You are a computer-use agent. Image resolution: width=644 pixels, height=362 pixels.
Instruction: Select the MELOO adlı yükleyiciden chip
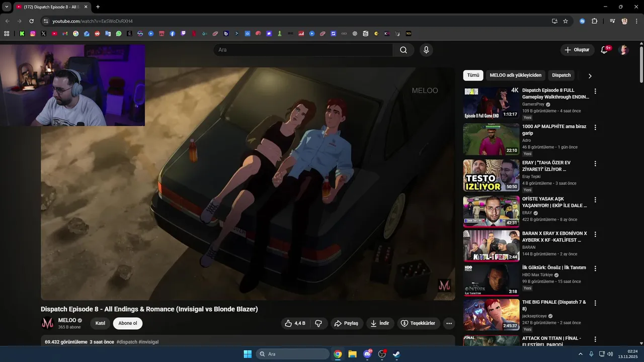[515, 75]
